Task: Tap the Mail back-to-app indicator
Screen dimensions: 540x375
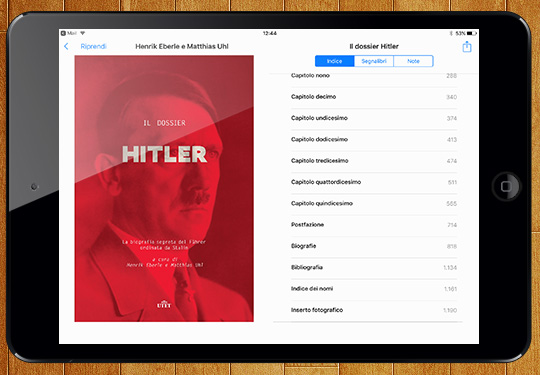Action: coord(69,33)
